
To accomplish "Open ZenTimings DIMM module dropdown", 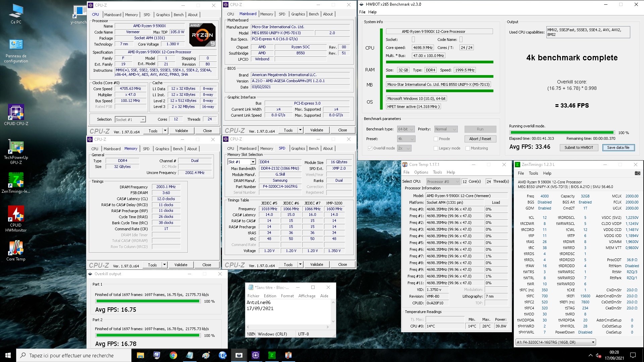I will pyautogui.click(x=555, y=342).
